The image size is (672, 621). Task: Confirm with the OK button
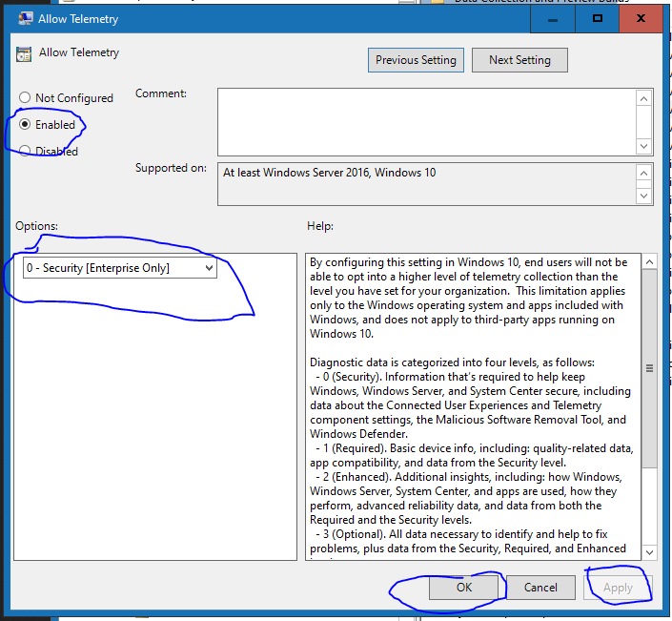(463, 588)
